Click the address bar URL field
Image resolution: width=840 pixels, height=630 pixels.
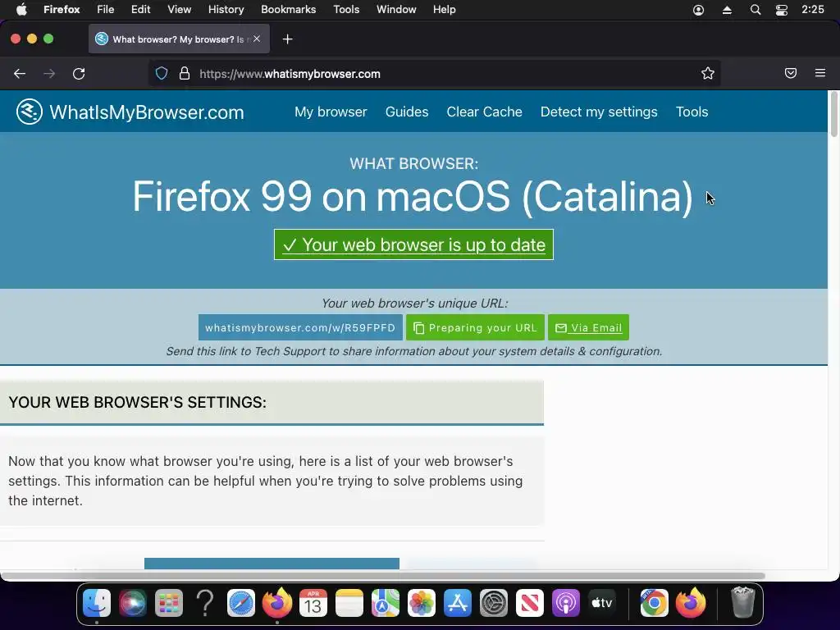click(x=434, y=73)
